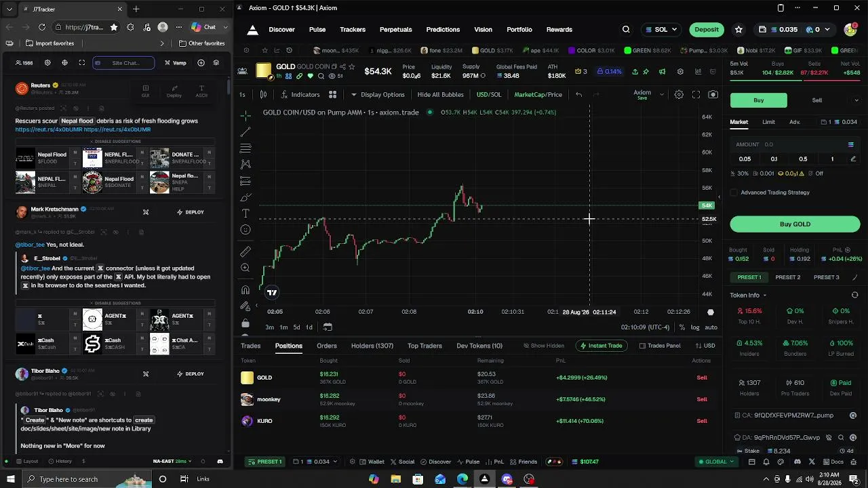Open Display Options dropdown
The image size is (868, 488).
(378, 95)
